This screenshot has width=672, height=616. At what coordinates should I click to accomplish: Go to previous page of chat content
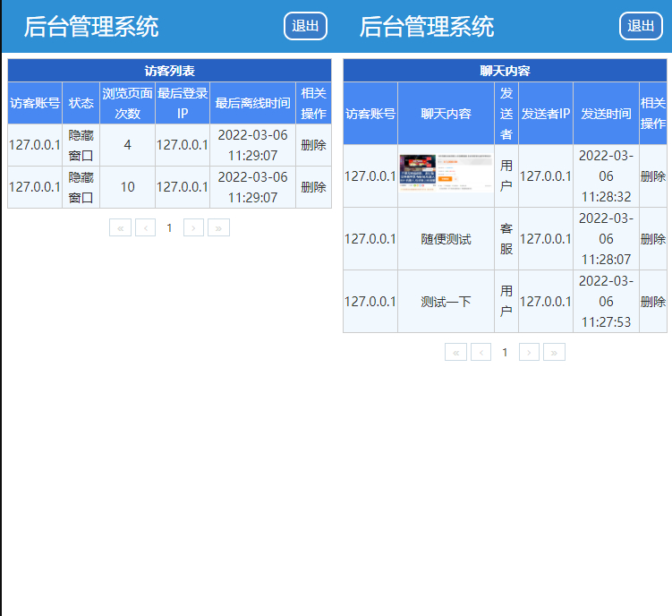click(x=481, y=352)
